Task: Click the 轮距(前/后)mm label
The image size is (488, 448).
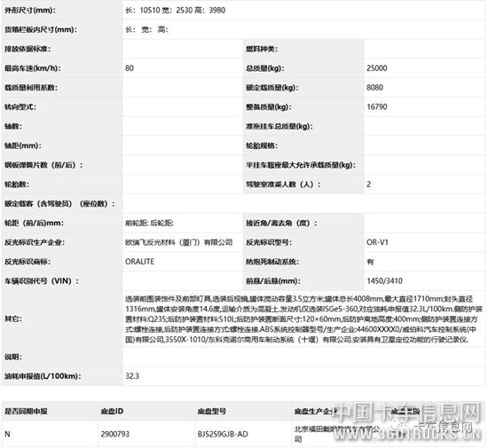Action: coord(34,223)
